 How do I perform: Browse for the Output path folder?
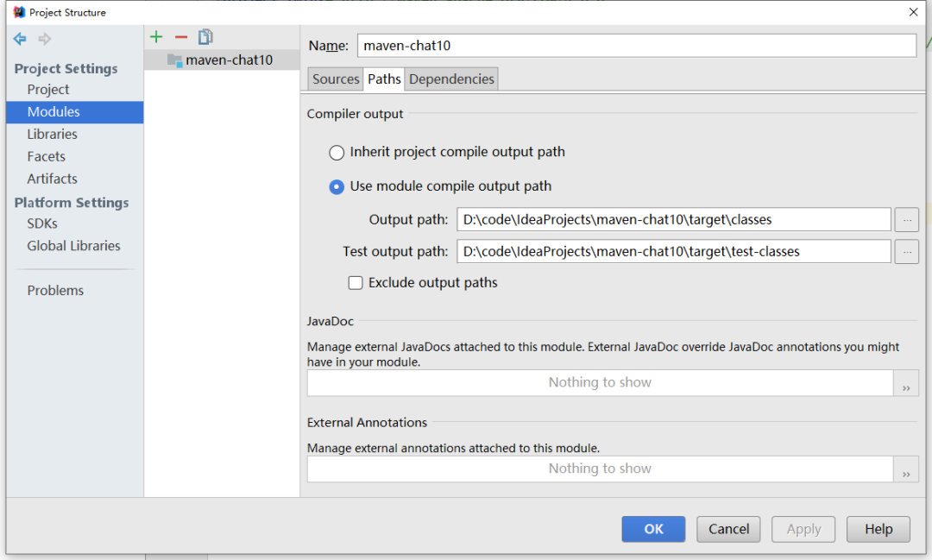click(906, 220)
